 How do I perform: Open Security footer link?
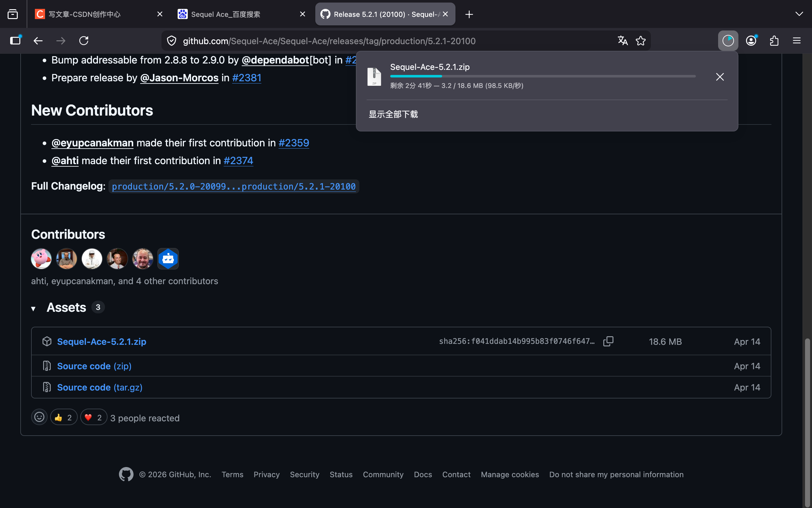[x=304, y=474]
